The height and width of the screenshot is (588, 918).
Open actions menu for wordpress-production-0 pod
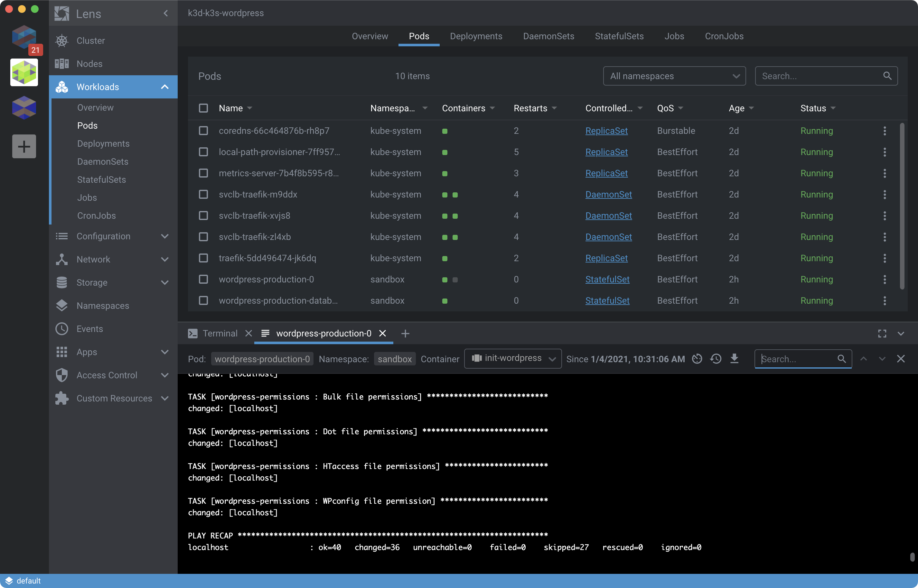[885, 280]
